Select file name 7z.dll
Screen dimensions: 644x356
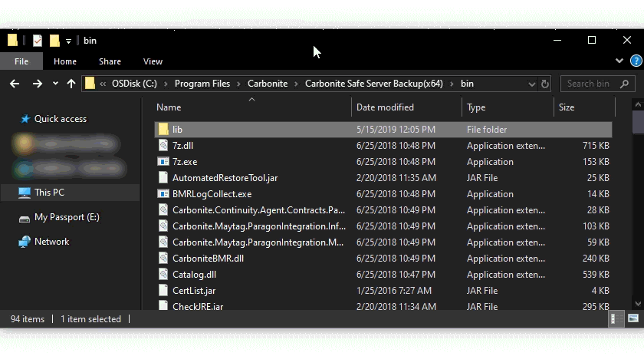[x=182, y=146]
